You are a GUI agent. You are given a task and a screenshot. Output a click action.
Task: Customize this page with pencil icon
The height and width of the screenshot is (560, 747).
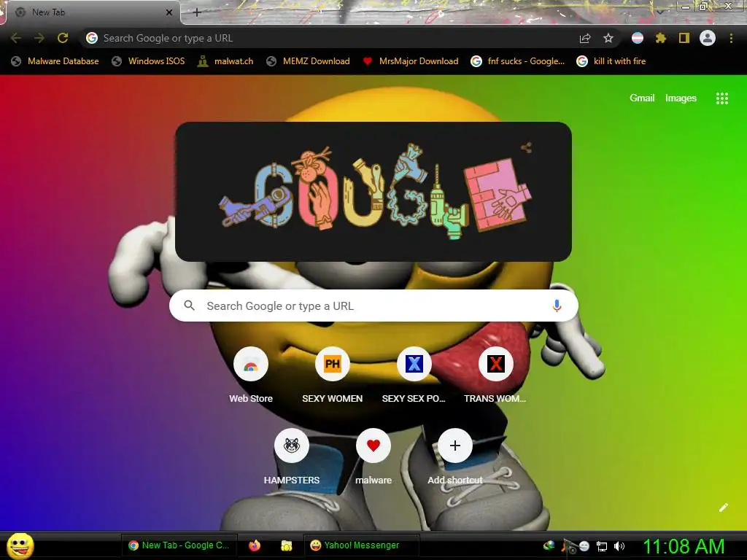(x=723, y=507)
